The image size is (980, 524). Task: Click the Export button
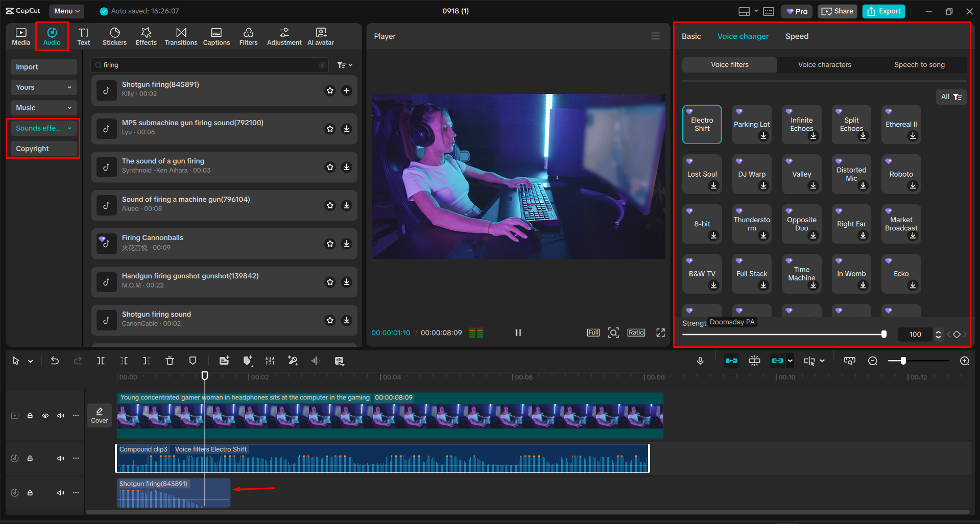(883, 11)
